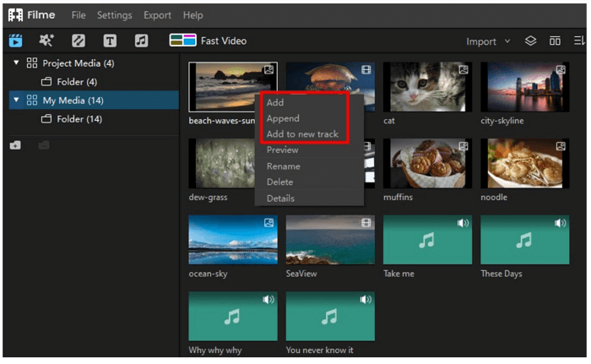591x364 pixels.
Task: Select the Take me audio clip
Action: [x=427, y=240]
